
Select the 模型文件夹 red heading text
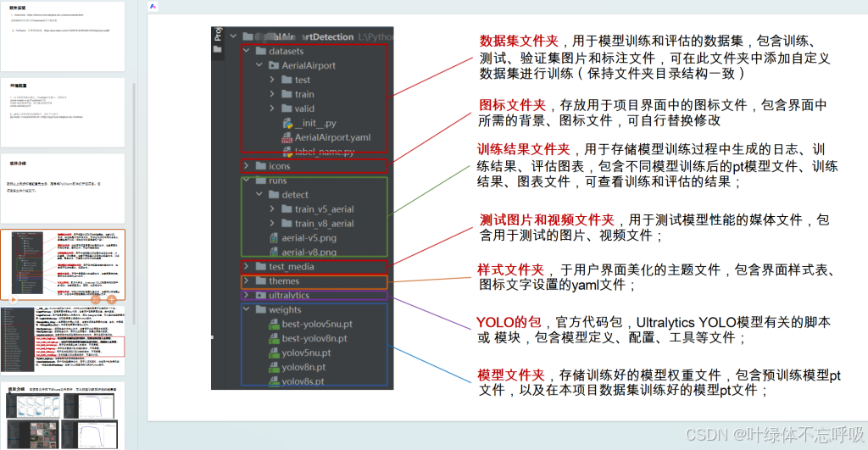[x=511, y=375]
